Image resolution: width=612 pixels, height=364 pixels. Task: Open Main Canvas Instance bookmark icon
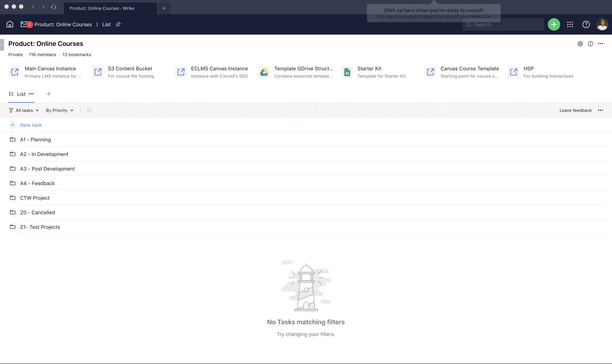[15, 72]
